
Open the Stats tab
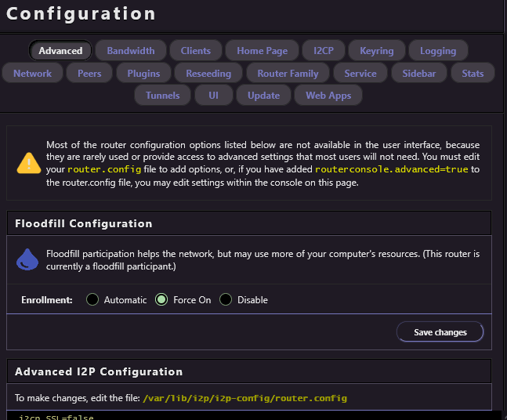(x=473, y=74)
